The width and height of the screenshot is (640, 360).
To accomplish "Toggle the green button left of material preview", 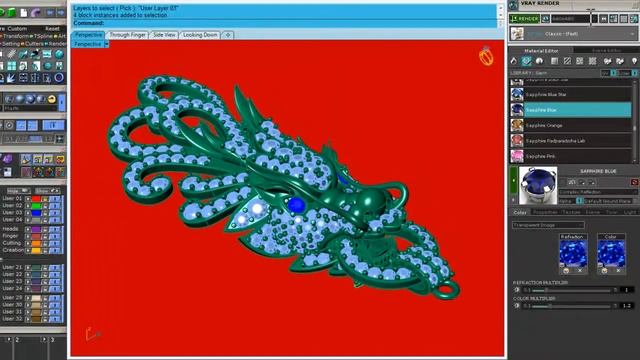I will 514,180.
